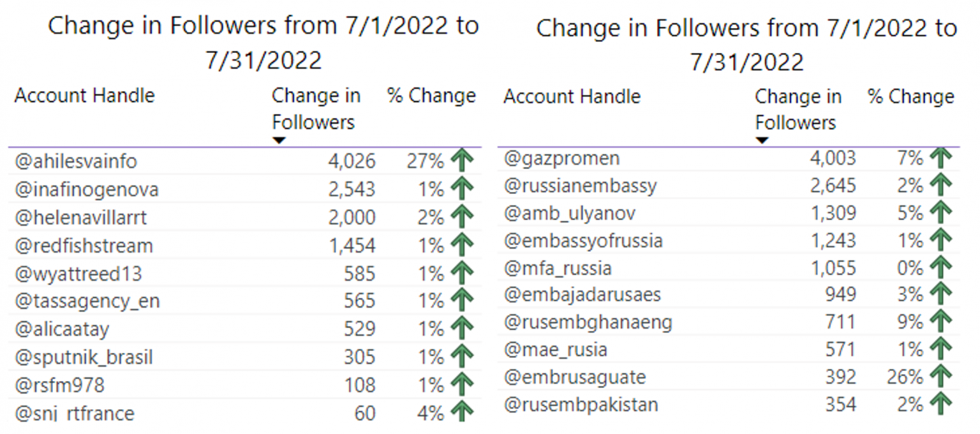Click right table's % Change column header

pyautogui.click(x=911, y=96)
